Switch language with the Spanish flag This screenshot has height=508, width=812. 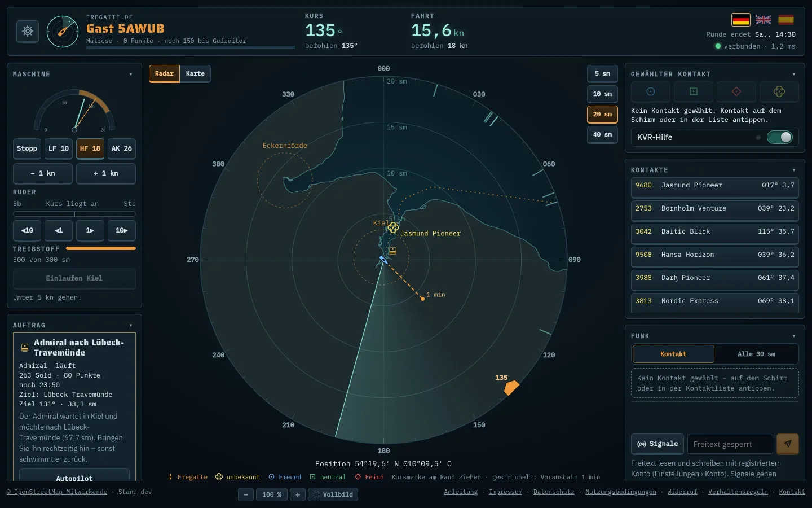click(786, 20)
